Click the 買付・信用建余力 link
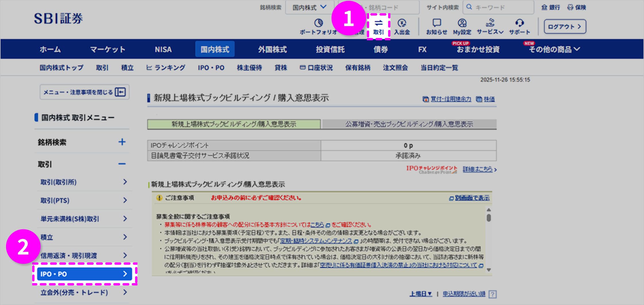 451,99
